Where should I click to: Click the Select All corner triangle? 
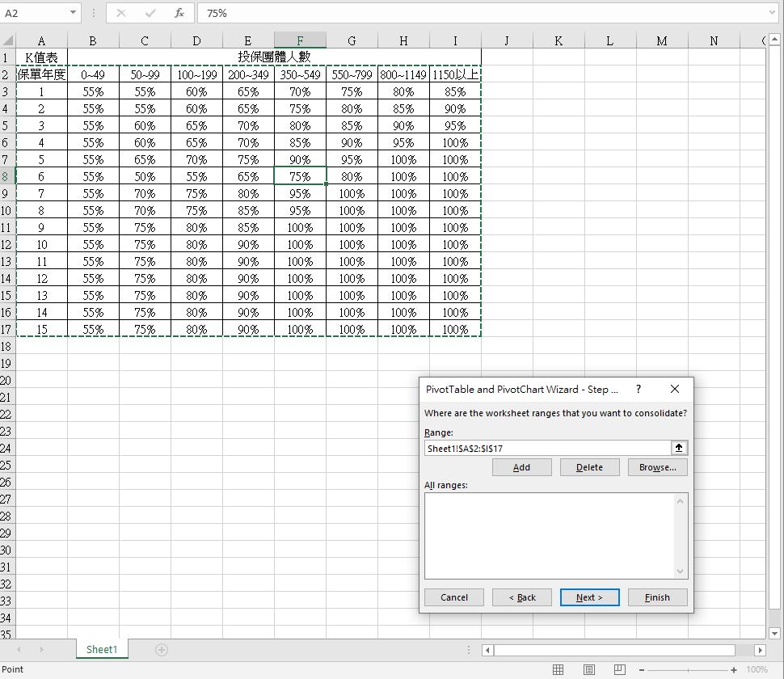pos(8,40)
